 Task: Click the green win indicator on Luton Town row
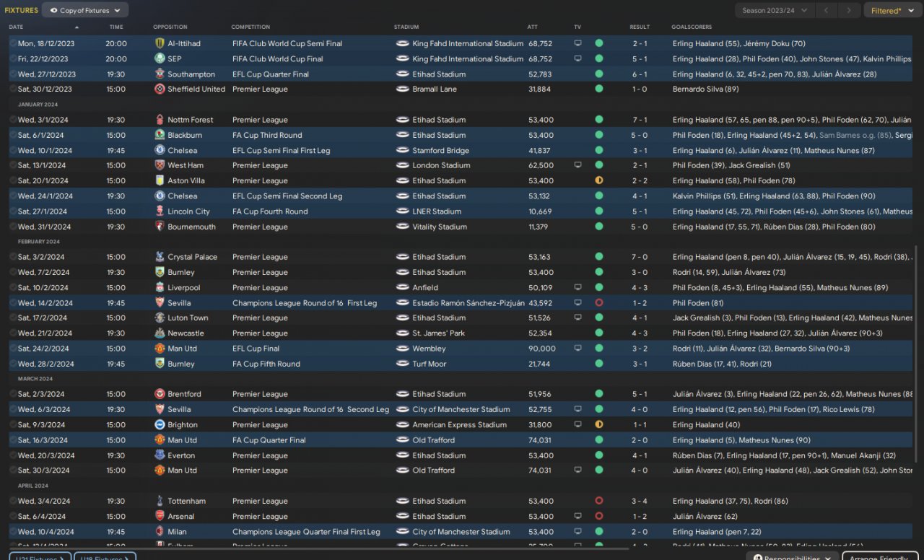[x=598, y=318]
